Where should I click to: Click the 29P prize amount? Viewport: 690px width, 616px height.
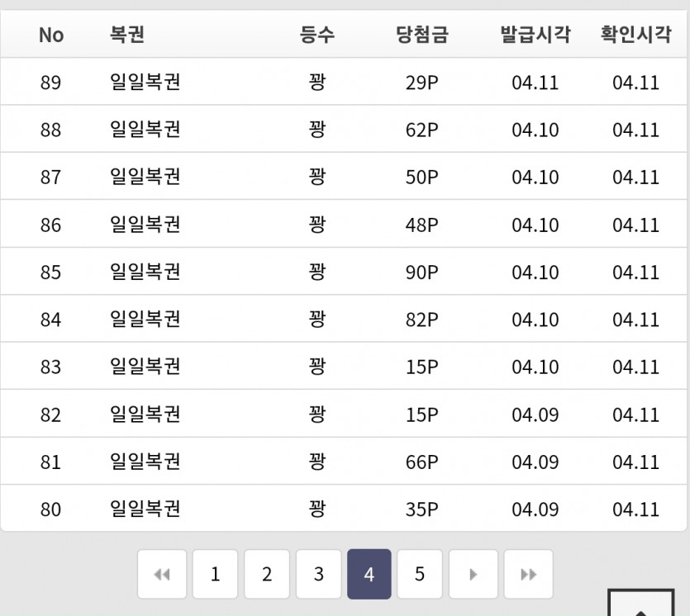[422, 83]
